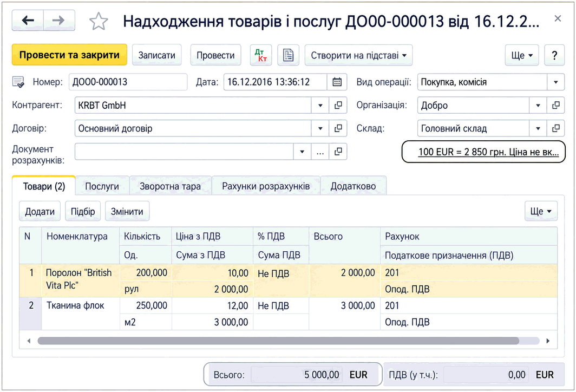Screen dimensions: 576x392
Task: Expand Документ розрахунків dropdown arrow
Action: (x=302, y=152)
